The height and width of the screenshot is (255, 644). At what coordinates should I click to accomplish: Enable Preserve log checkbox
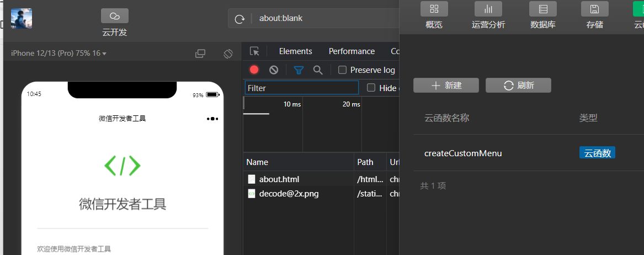click(342, 70)
